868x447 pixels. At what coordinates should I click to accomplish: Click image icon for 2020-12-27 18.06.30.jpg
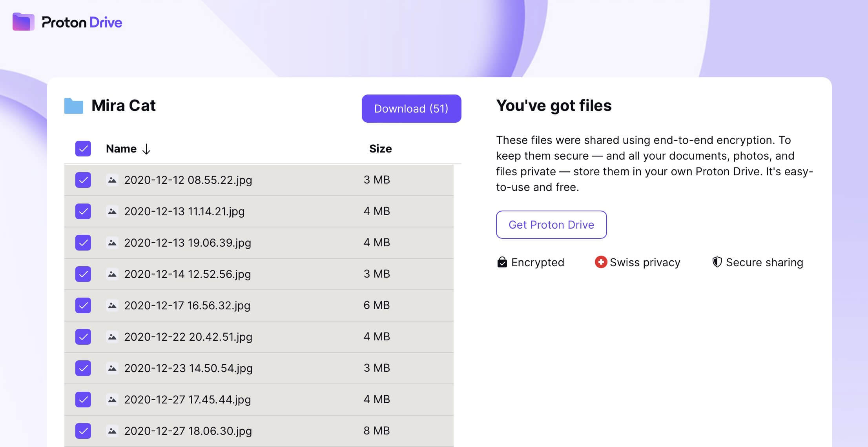(x=112, y=431)
